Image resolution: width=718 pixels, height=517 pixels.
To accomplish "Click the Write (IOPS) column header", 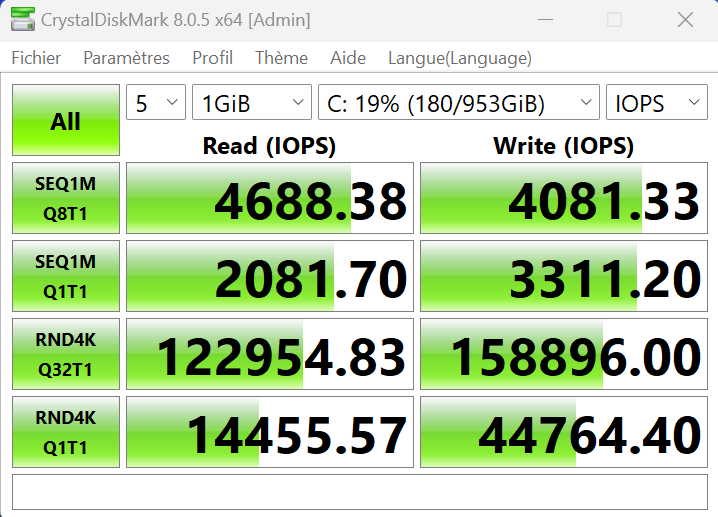I will click(564, 146).
